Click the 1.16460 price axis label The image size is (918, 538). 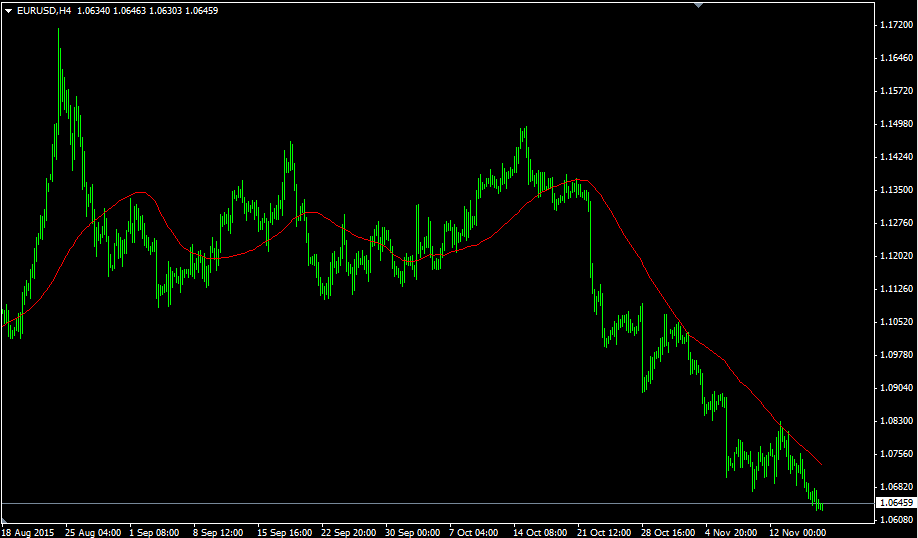(x=896, y=57)
